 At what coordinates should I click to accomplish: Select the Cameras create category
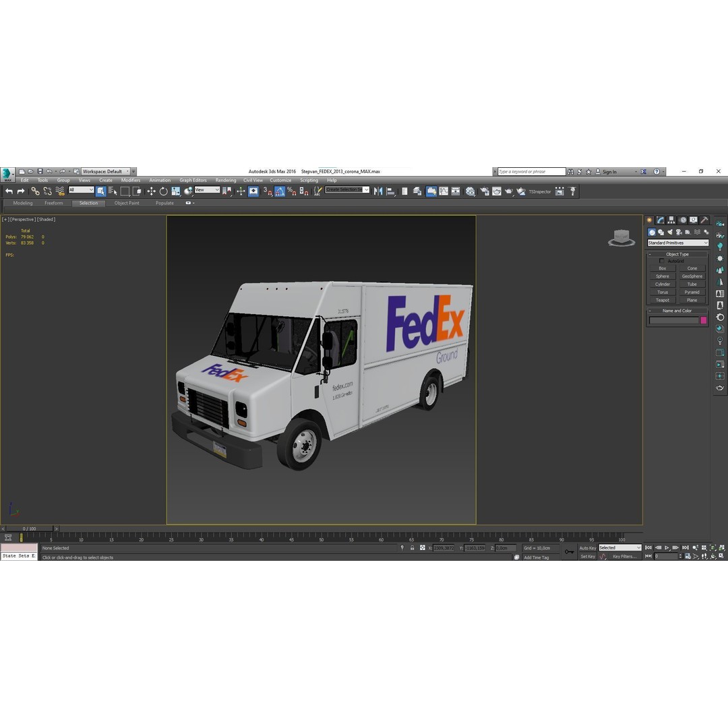[x=679, y=232]
